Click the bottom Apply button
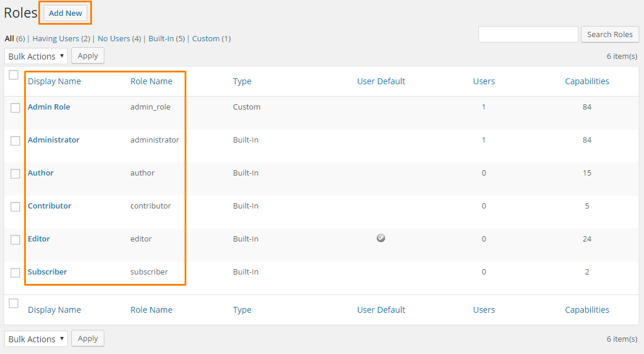The height and width of the screenshot is (354, 644). 88,339
